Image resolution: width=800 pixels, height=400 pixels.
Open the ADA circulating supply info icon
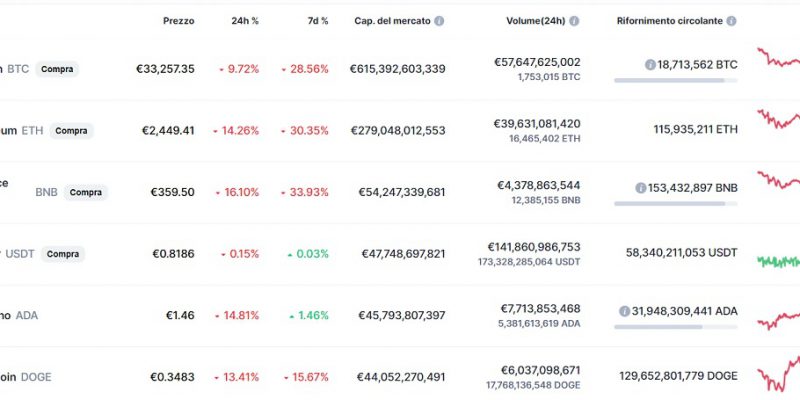pos(624,311)
